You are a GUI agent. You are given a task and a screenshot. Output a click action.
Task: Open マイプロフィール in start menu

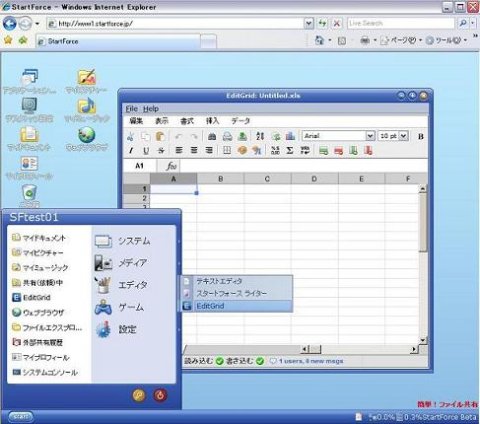[41, 357]
